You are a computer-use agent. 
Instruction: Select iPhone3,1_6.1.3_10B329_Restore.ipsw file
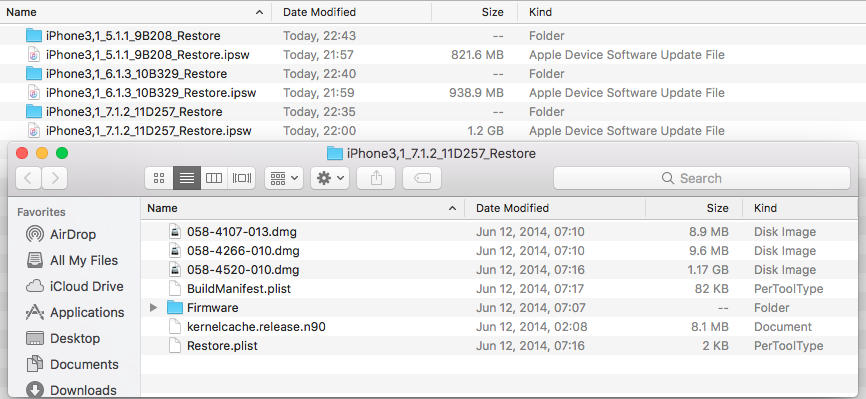click(x=151, y=92)
